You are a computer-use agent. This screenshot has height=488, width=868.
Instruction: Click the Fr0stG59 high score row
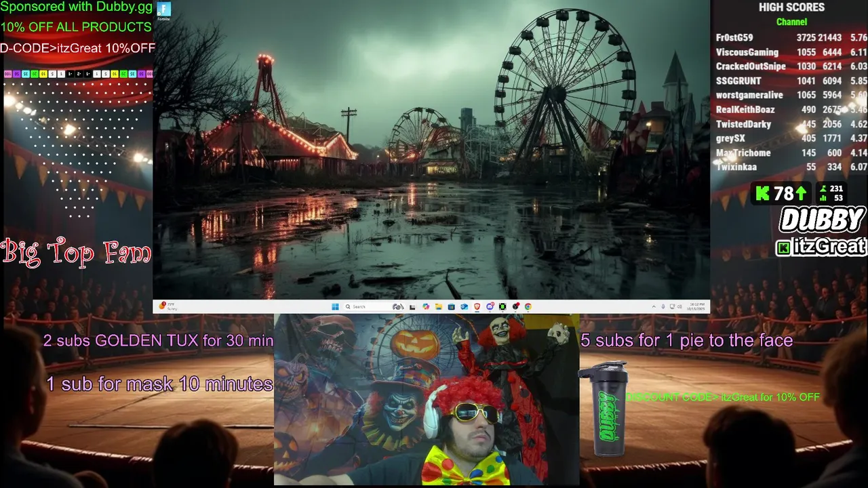(791, 38)
